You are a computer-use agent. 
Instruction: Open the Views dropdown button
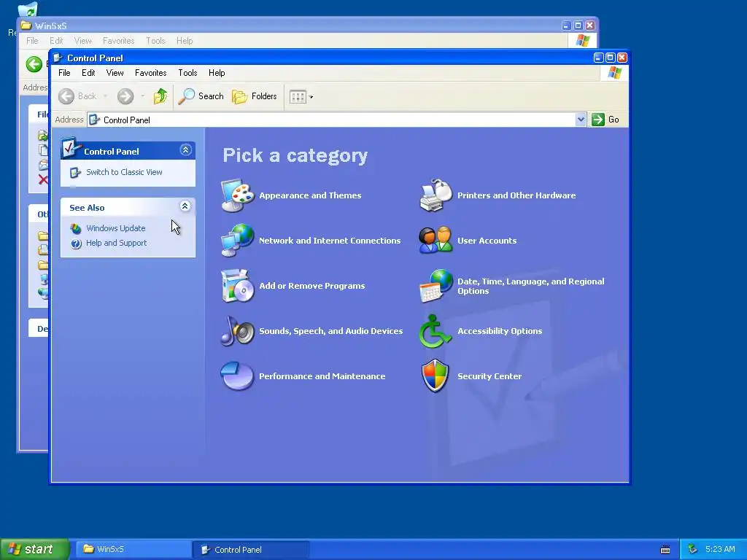pos(301,97)
